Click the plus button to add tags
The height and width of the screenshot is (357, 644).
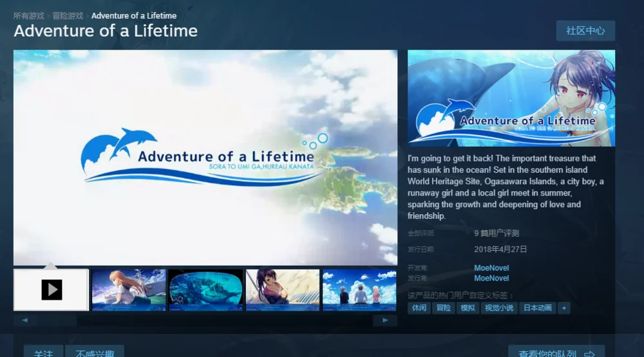point(564,308)
